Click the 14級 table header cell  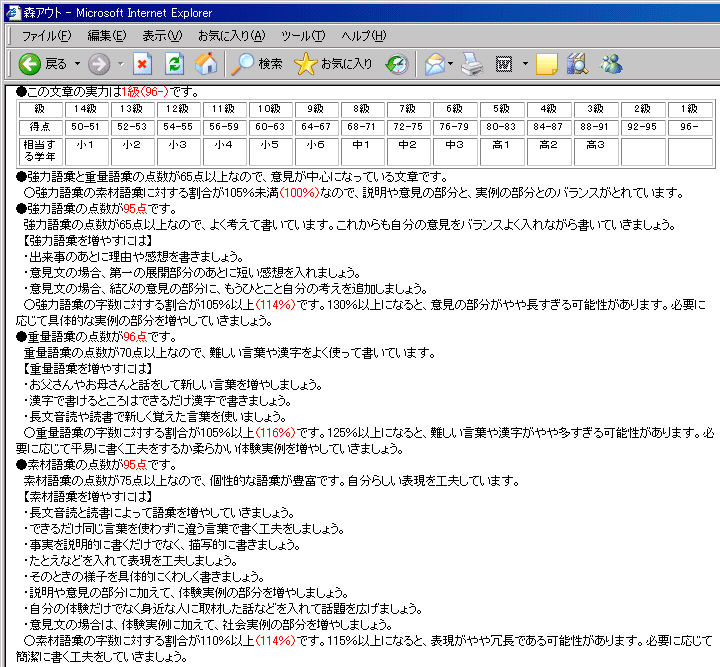pos(87,109)
